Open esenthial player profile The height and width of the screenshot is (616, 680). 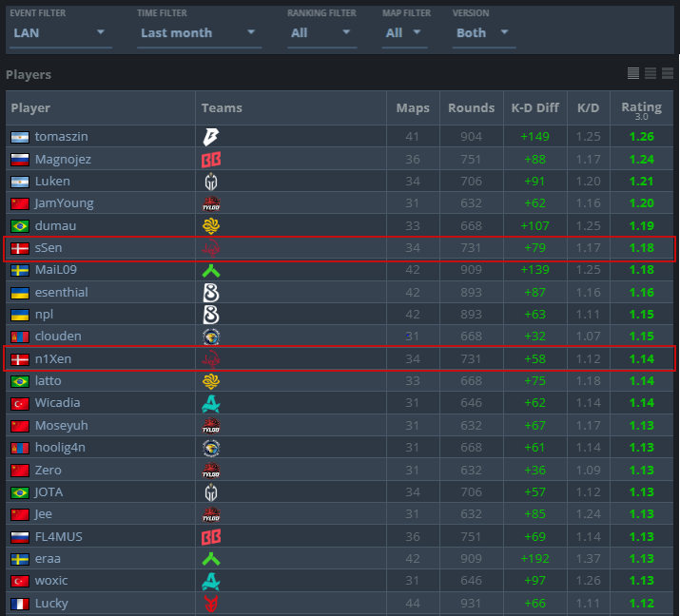(x=61, y=292)
